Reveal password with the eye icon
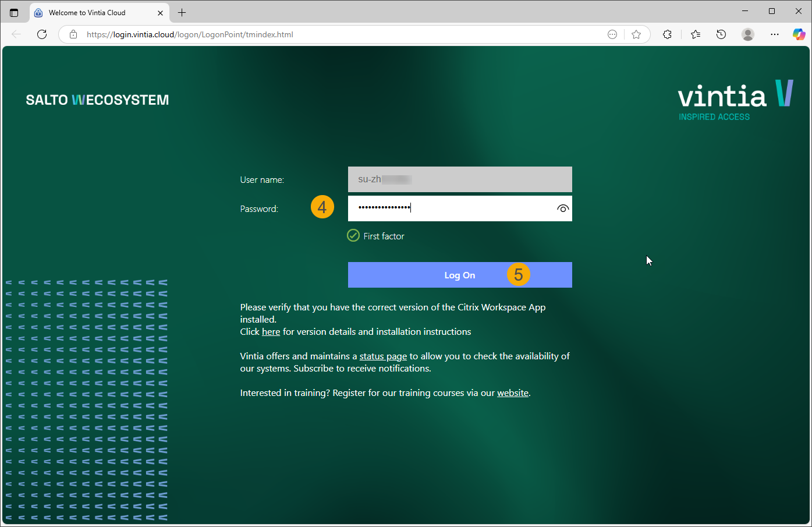Image resolution: width=812 pixels, height=527 pixels. 562,208
